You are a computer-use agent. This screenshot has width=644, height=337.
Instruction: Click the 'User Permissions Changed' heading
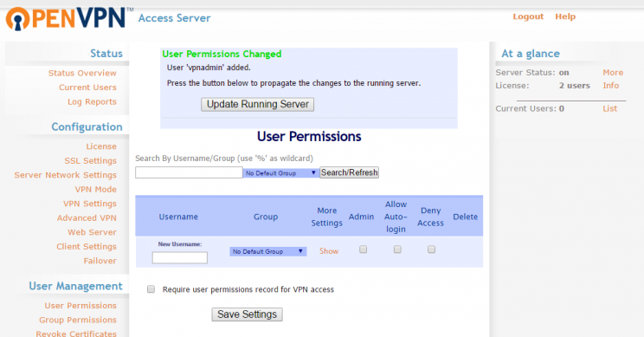pyautogui.click(x=222, y=55)
